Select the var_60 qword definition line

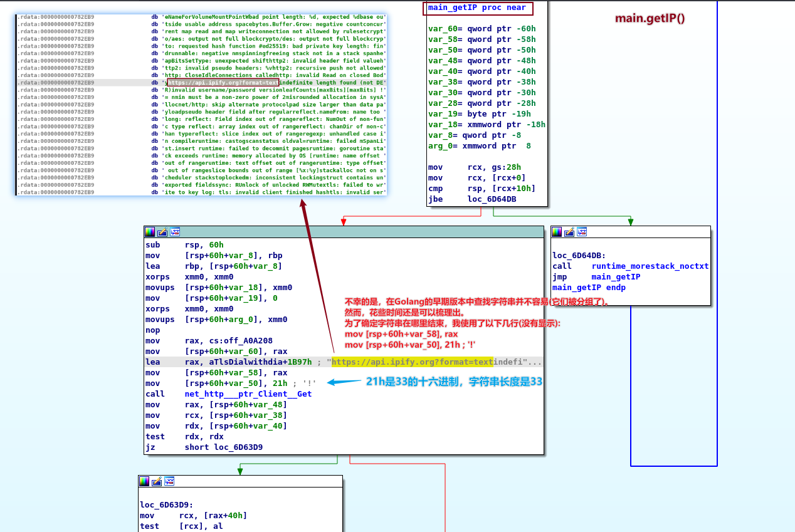click(482, 29)
